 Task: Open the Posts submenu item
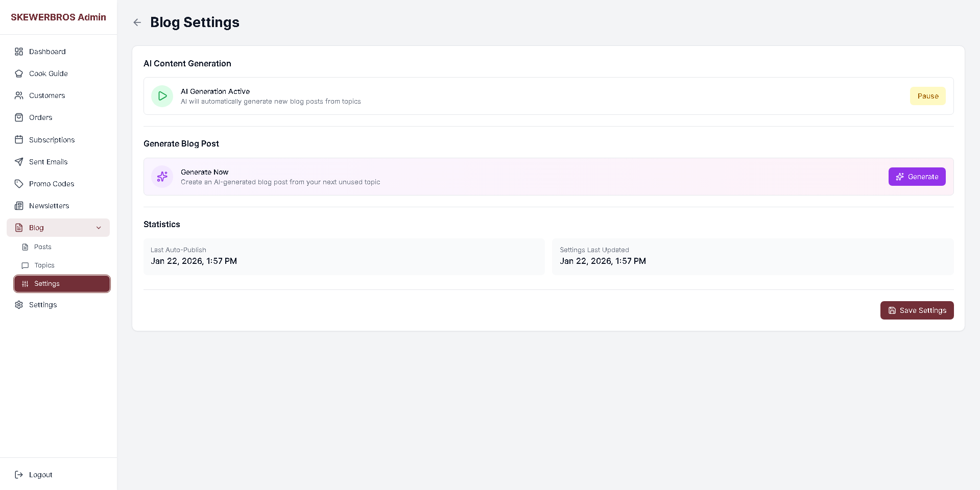point(43,247)
